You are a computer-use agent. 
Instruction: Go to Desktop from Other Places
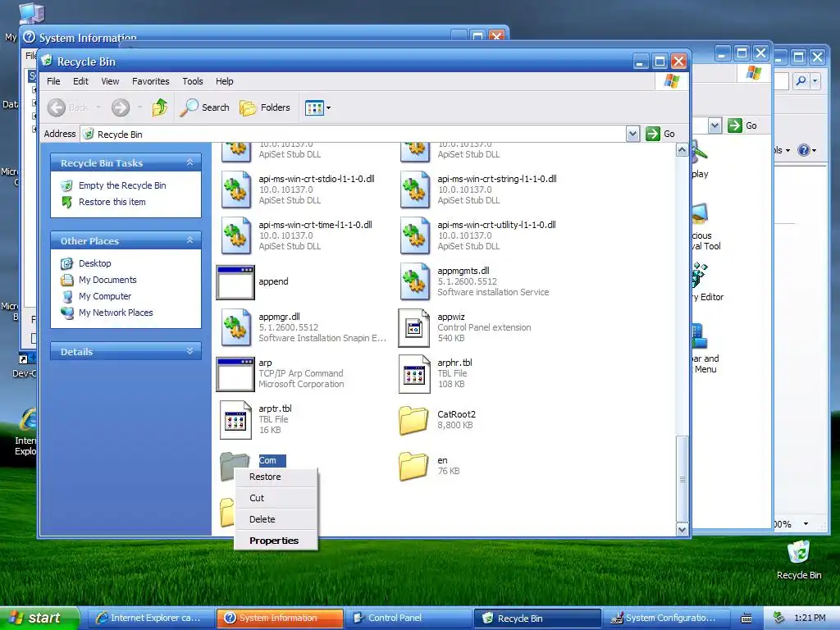(x=95, y=263)
